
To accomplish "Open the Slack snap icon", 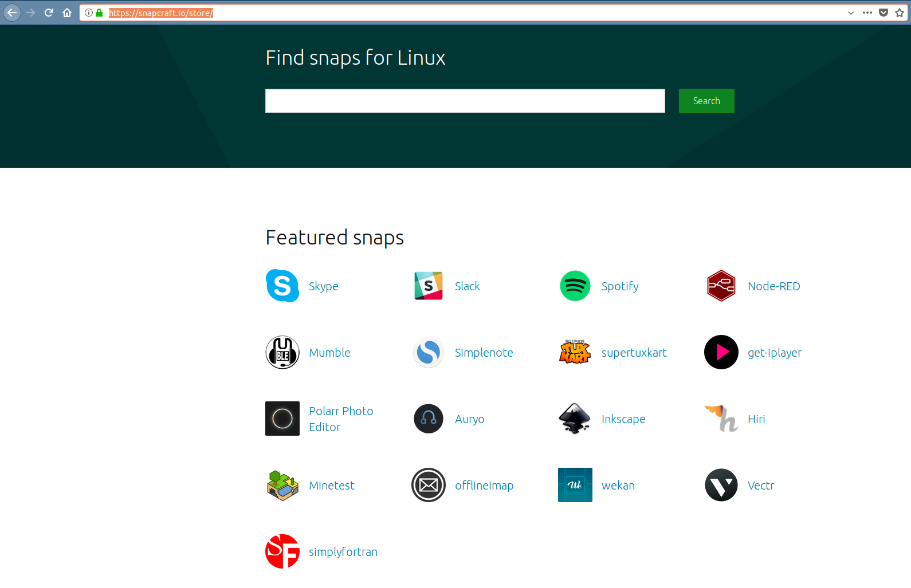I will pos(429,286).
